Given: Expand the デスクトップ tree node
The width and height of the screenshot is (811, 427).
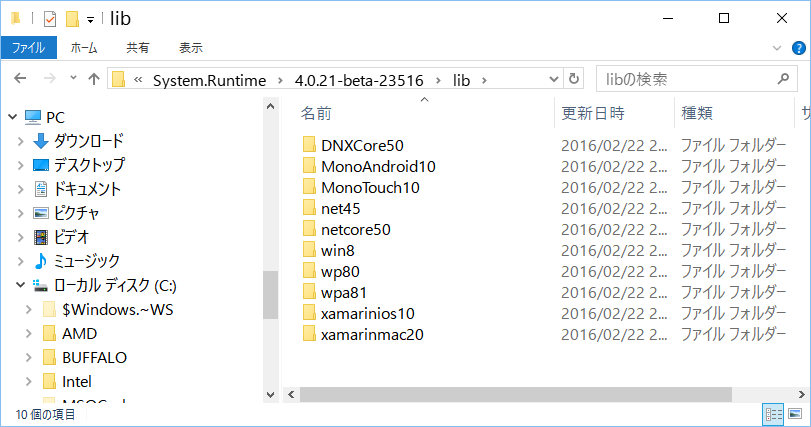Looking at the screenshot, I should (x=20, y=165).
